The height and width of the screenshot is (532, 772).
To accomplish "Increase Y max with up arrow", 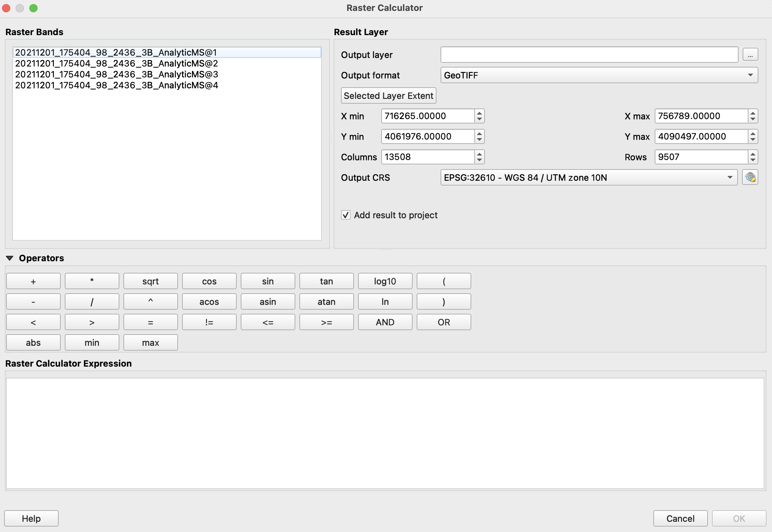I will [x=753, y=133].
